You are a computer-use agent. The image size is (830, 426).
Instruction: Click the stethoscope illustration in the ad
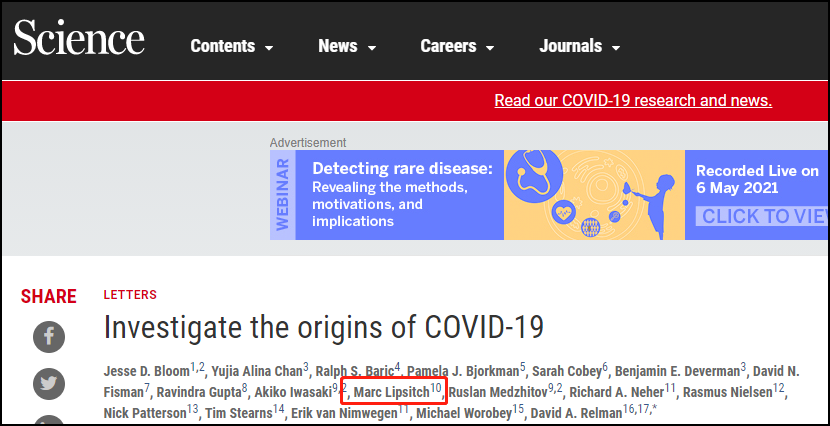(533, 173)
